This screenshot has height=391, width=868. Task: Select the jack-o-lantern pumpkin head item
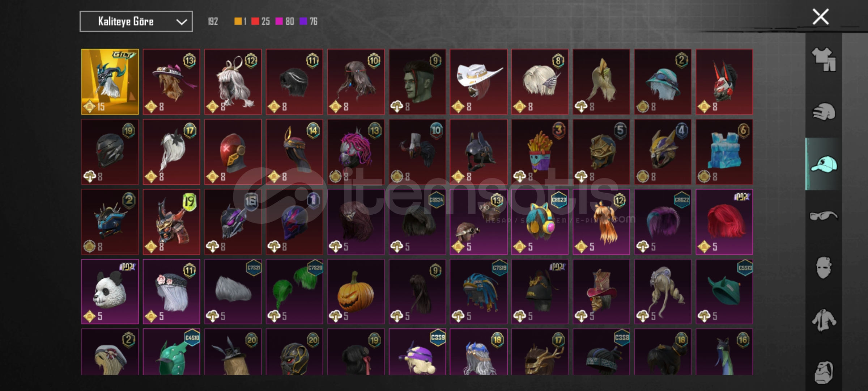coord(356,291)
